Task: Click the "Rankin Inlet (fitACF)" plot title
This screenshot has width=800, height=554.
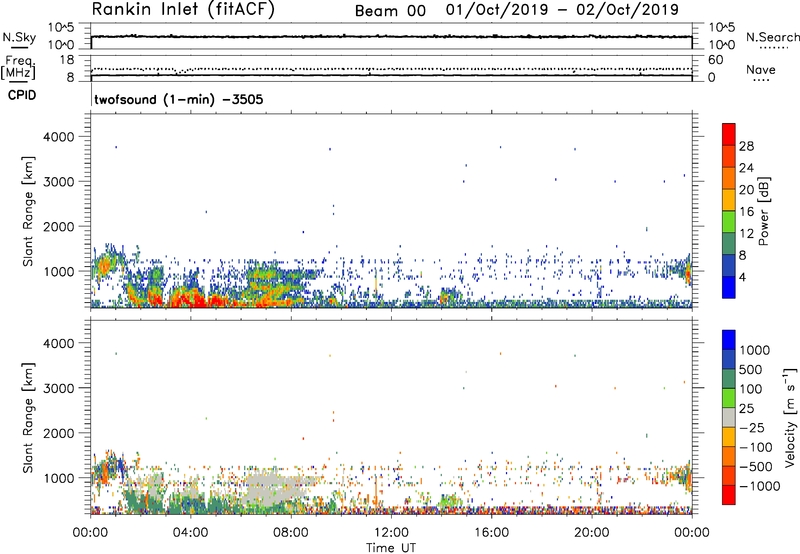Action: (x=183, y=10)
